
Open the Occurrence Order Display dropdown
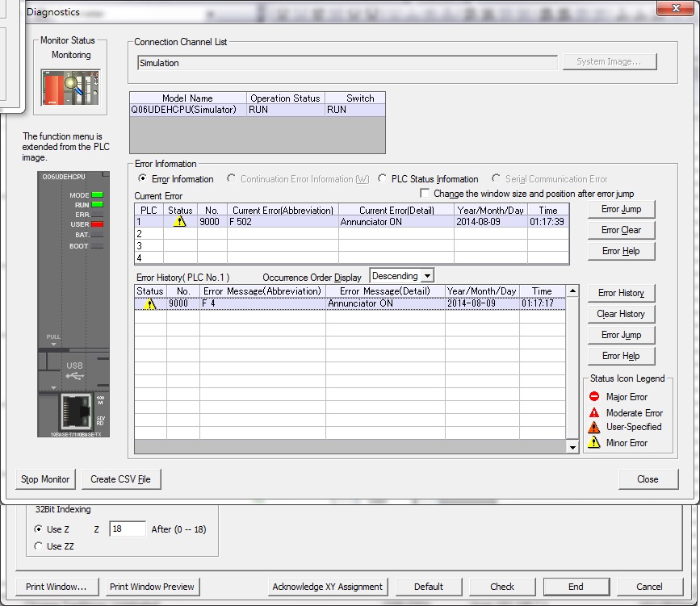(x=427, y=276)
